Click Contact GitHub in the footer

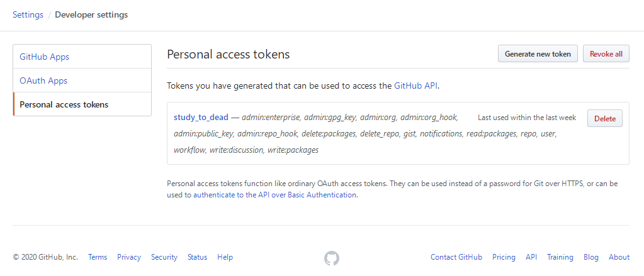click(x=456, y=257)
